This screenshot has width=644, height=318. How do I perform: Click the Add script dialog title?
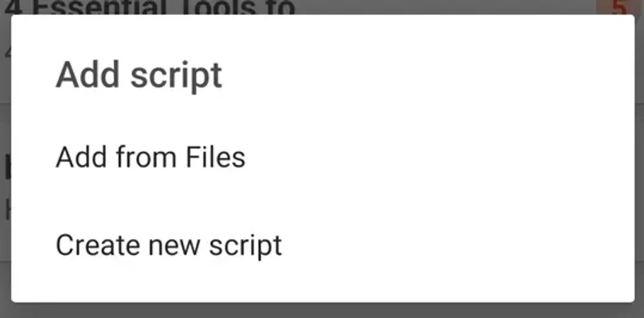point(139,75)
